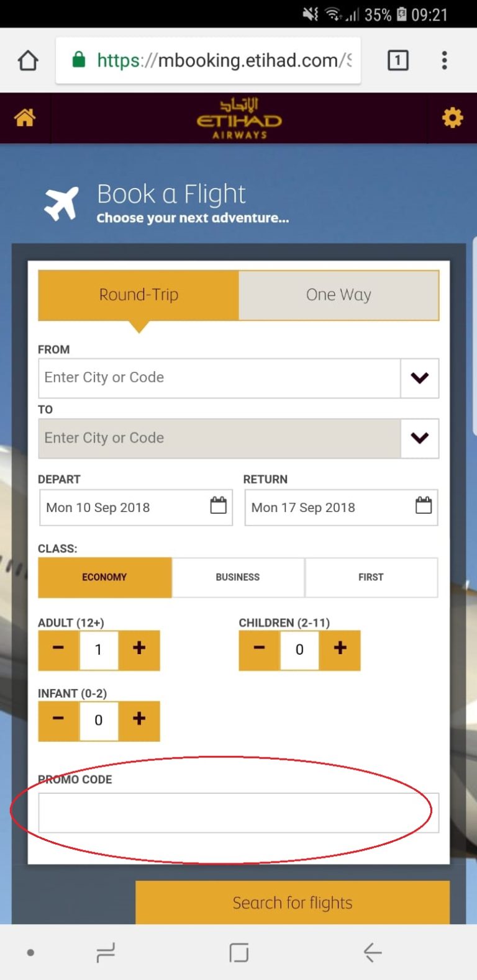Open the browser overflow menu icon

tap(444, 60)
